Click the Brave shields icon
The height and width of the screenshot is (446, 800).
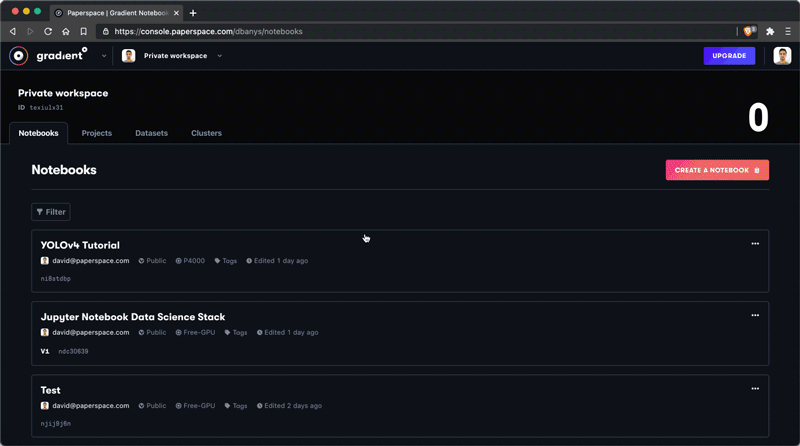coord(749,31)
